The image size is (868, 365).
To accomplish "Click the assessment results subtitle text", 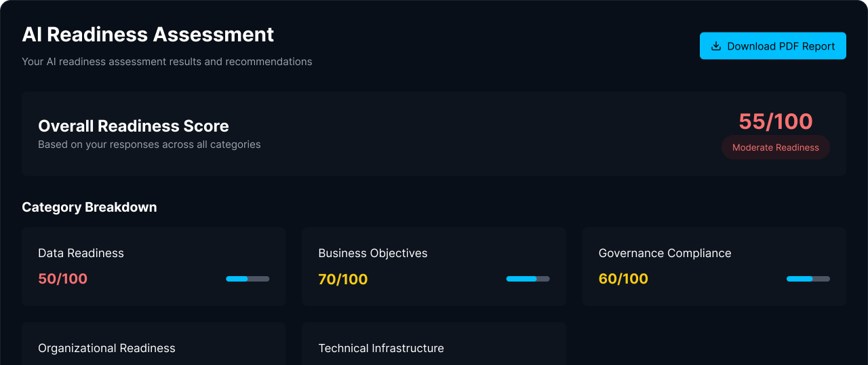I will (167, 62).
